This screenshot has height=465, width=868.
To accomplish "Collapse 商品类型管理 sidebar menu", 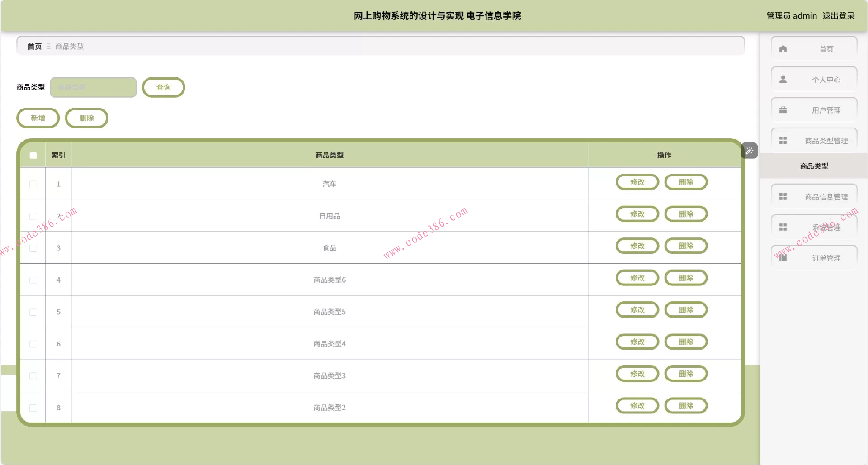I will pos(814,141).
